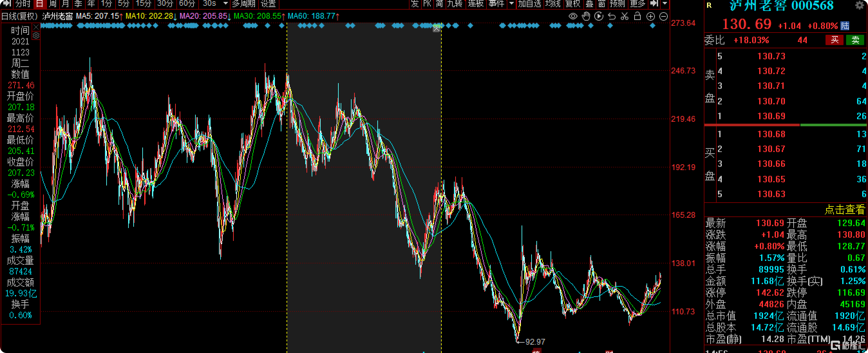
Task: Switch to 分时 intraday view
Action: (23, 4)
